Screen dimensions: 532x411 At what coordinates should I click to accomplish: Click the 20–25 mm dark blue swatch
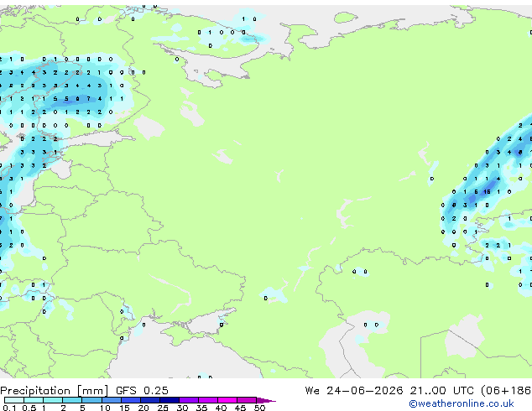click(x=149, y=400)
